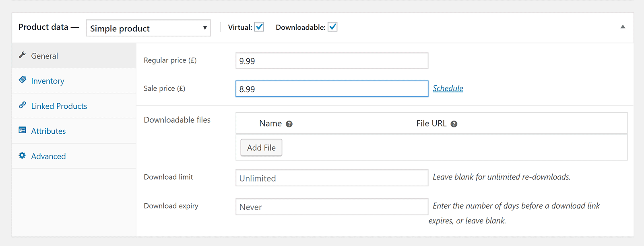This screenshot has width=644, height=246.
Task: Click the Inventory tag icon
Action: click(x=23, y=80)
